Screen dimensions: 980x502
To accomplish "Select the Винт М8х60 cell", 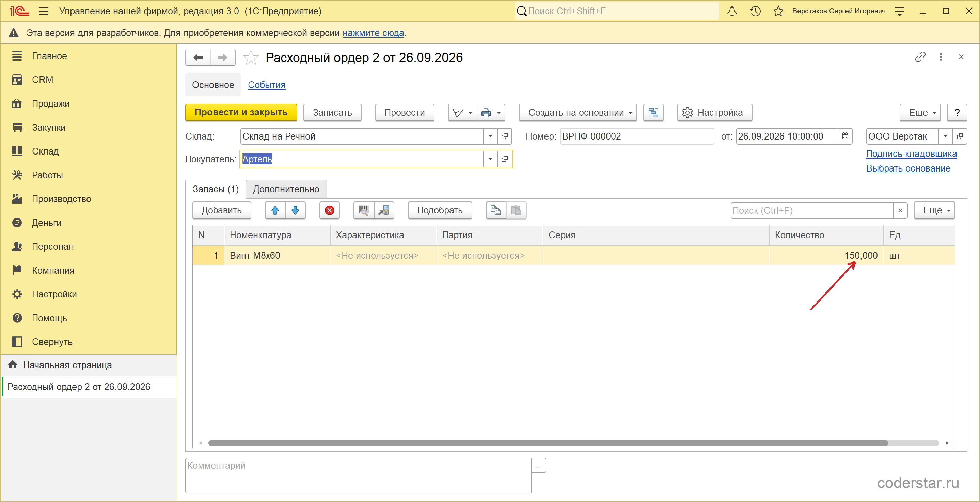I will point(277,256).
